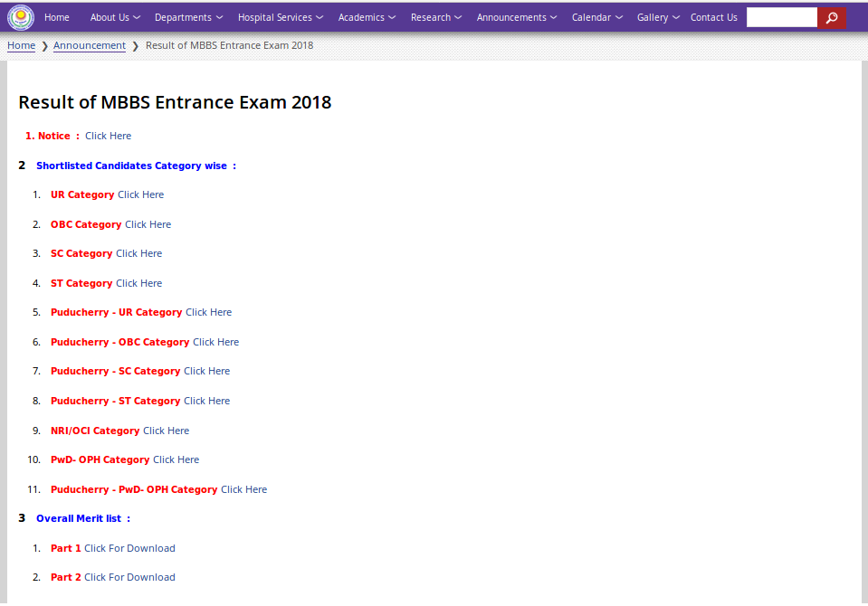
Task: Focus the site search input field
Action: click(782, 18)
